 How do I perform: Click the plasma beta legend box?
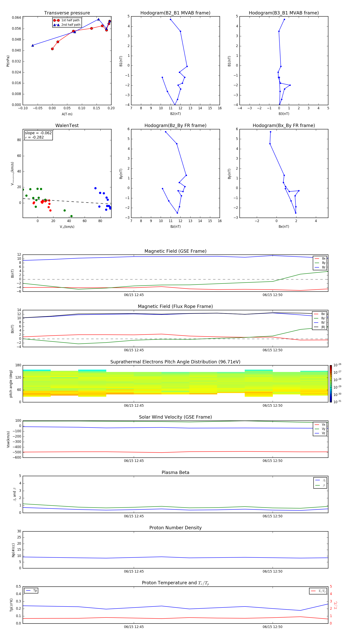[320, 483]
